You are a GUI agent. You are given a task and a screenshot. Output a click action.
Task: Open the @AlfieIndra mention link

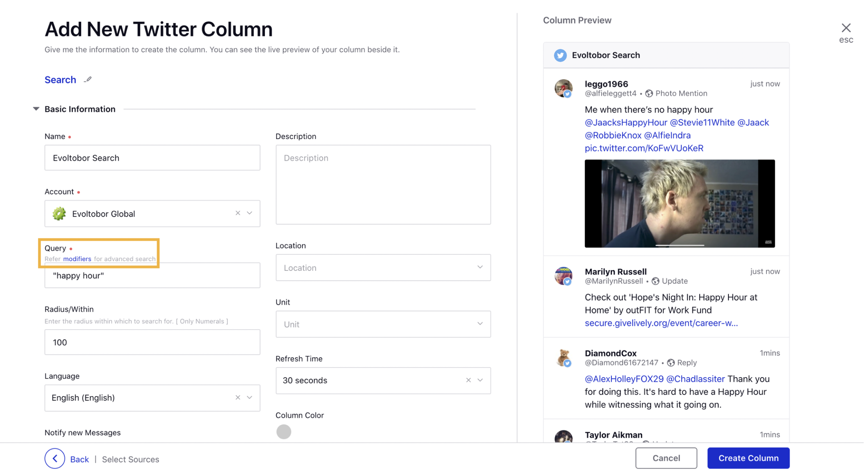click(667, 135)
